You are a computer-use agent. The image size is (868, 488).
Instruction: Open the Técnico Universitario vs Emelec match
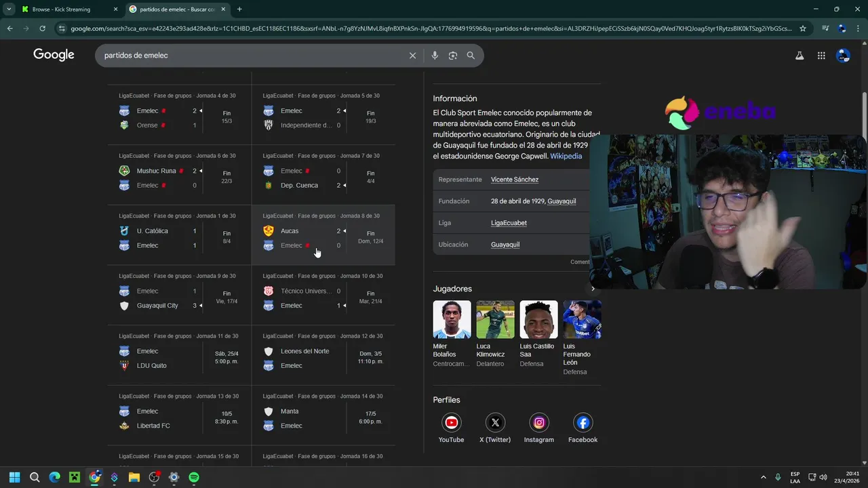pos(323,296)
